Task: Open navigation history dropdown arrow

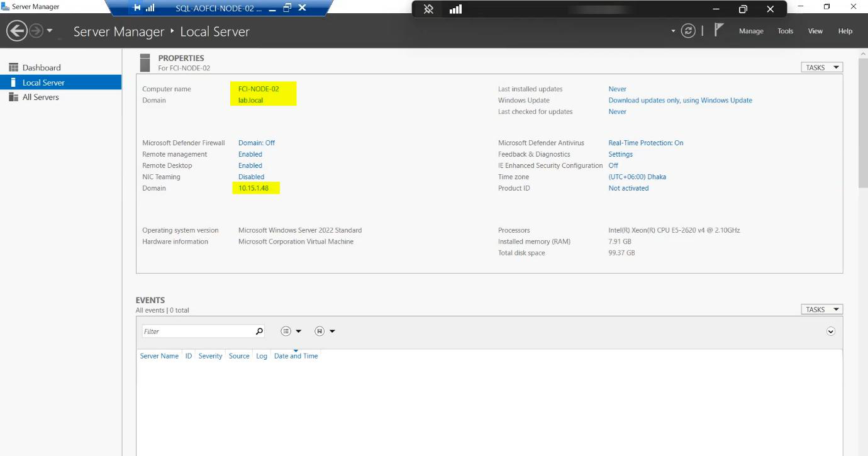Action: coord(50,31)
